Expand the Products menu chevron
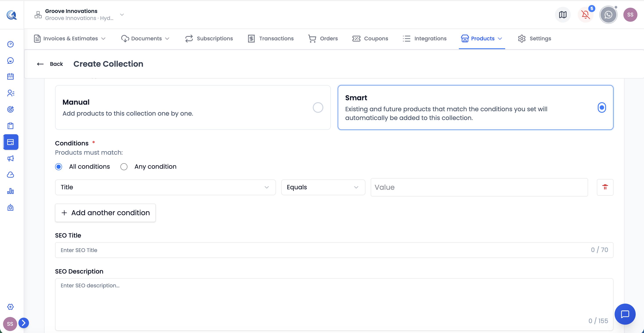The height and width of the screenshot is (333, 644). pyautogui.click(x=500, y=39)
